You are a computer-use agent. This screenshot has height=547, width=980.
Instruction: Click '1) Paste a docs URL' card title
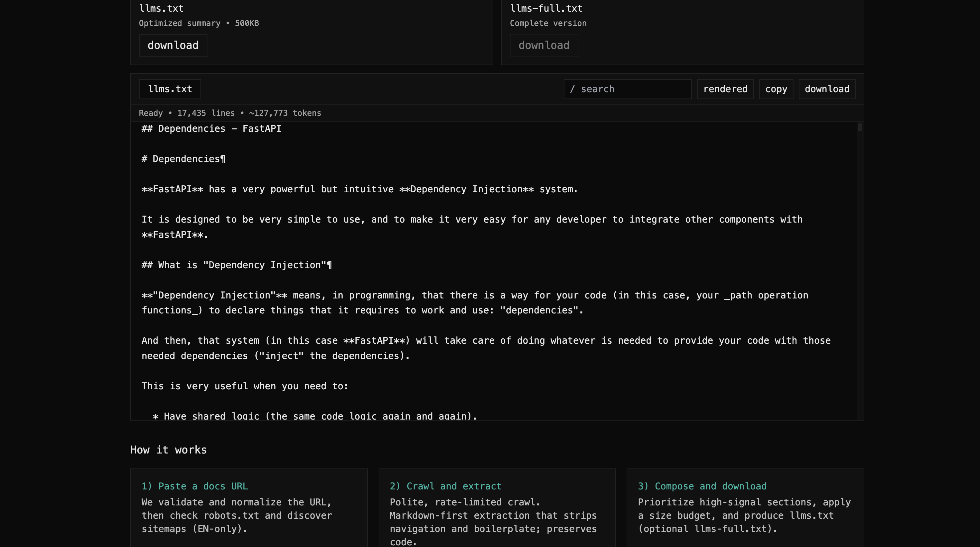[194, 486]
